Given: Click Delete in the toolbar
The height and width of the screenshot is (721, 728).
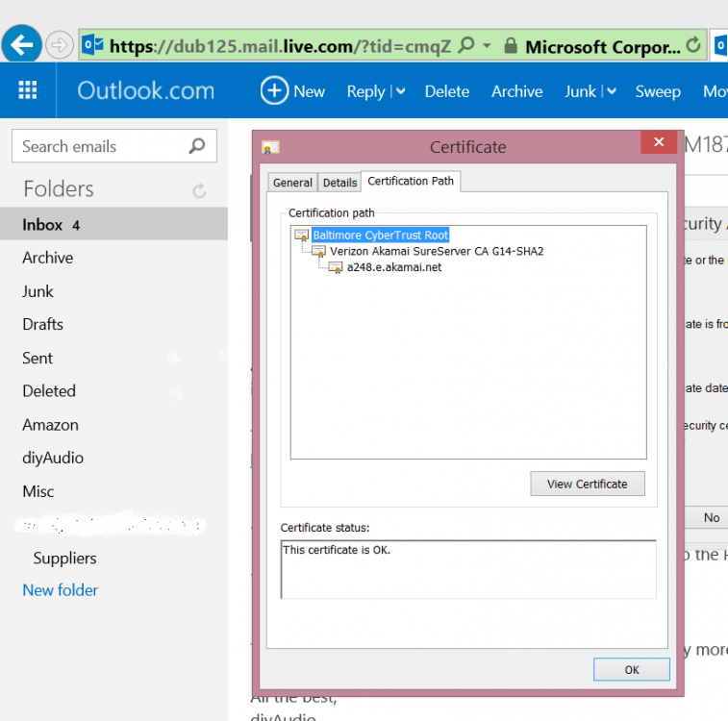Looking at the screenshot, I should [446, 91].
